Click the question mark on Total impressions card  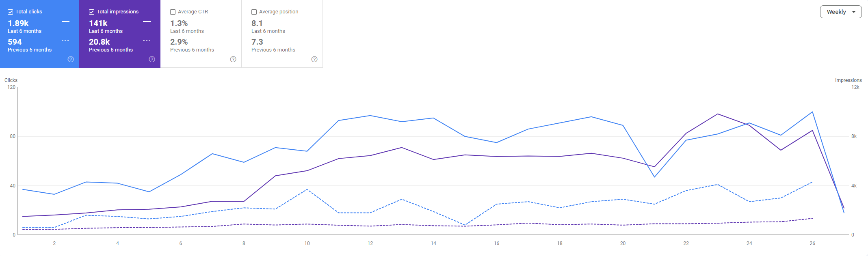[152, 59]
